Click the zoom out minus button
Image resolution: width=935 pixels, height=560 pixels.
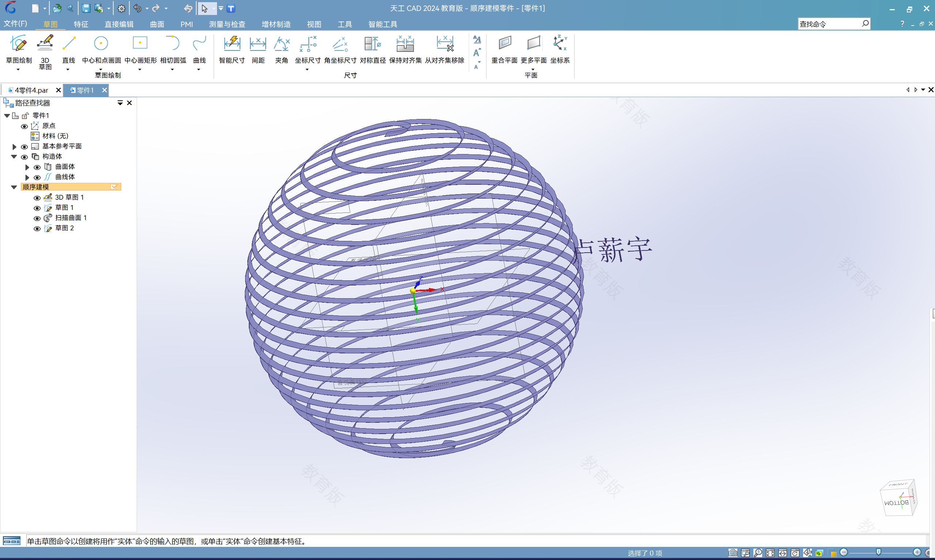tap(844, 552)
